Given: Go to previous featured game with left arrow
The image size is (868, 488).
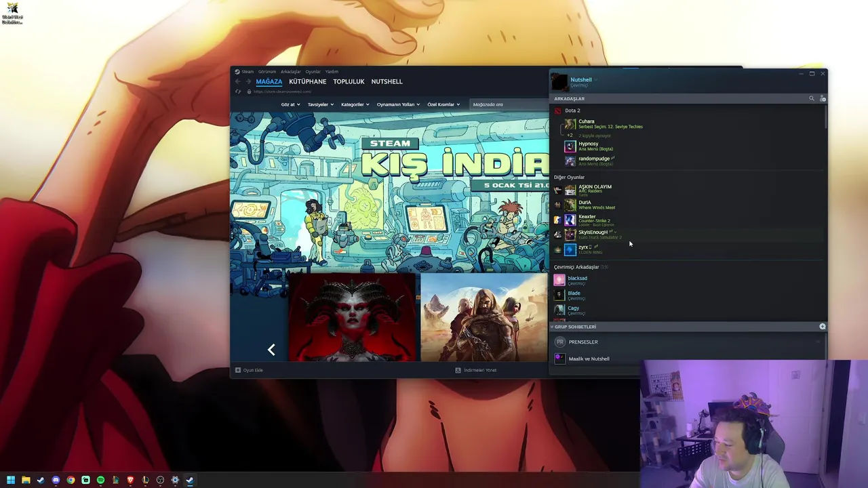Looking at the screenshot, I should coord(271,350).
